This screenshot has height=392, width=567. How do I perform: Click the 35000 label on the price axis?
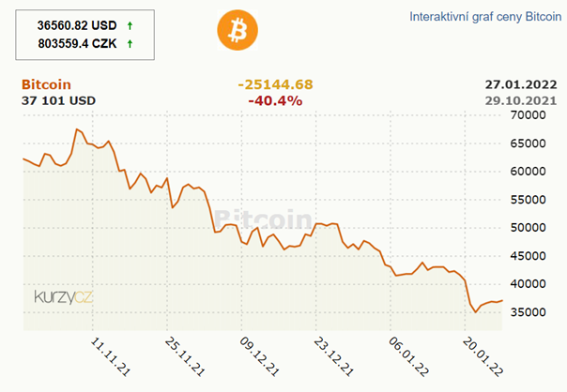(x=528, y=310)
